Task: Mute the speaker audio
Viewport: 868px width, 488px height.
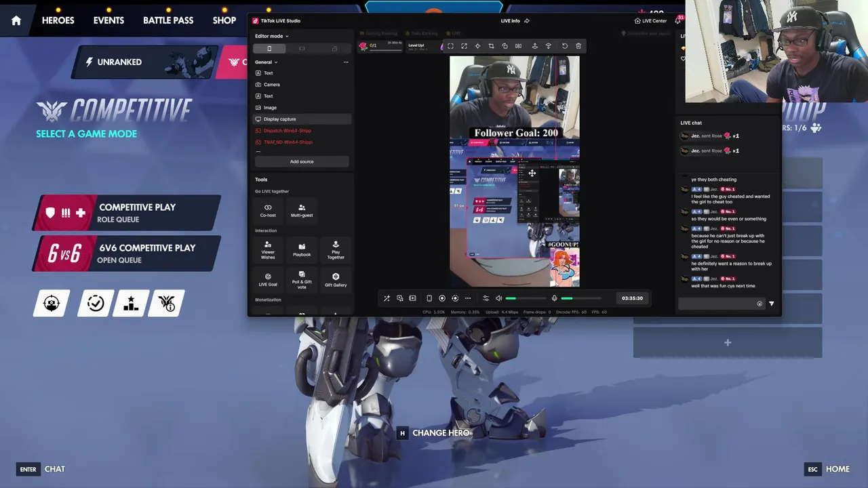Action: pos(498,298)
